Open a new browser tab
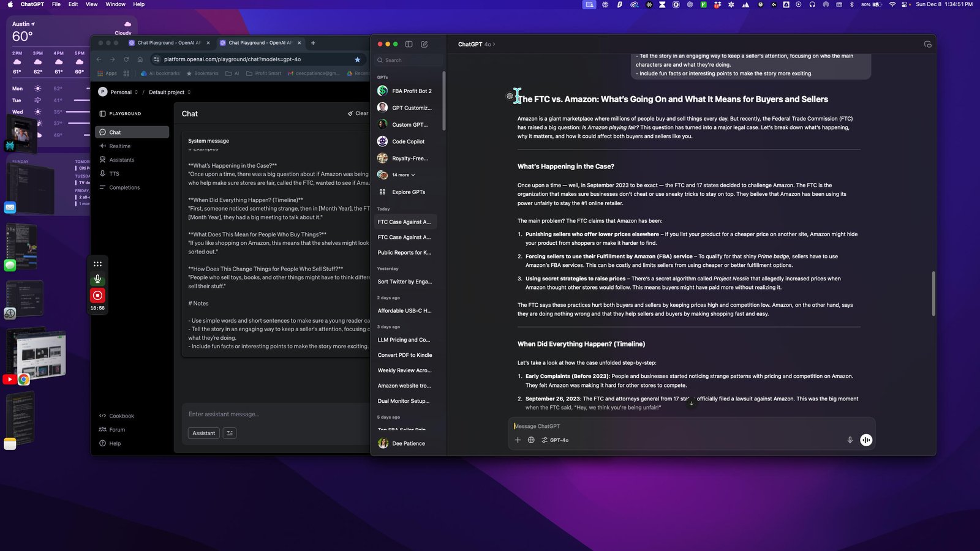The width and height of the screenshot is (980, 551). point(313,43)
